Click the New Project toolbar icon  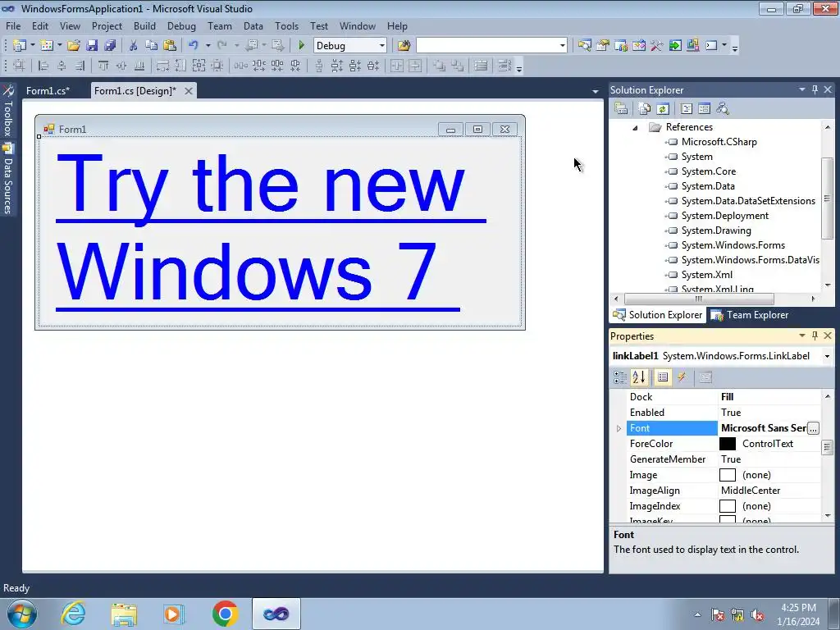tap(20, 46)
